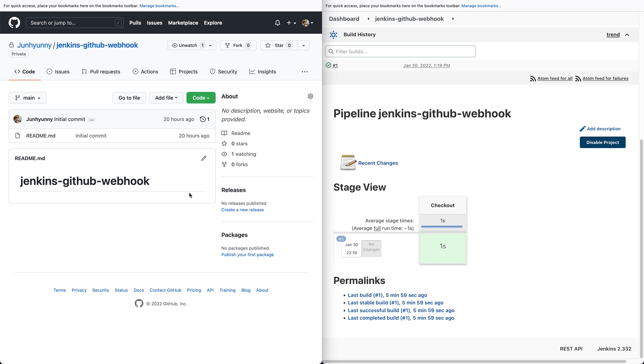Click build #1 success status icon
Viewport: 644px width, 364px height.
(x=328, y=65)
